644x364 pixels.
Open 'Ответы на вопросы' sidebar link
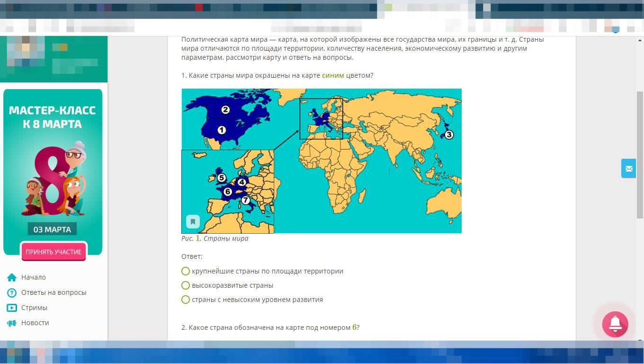[x=54, y=292]
